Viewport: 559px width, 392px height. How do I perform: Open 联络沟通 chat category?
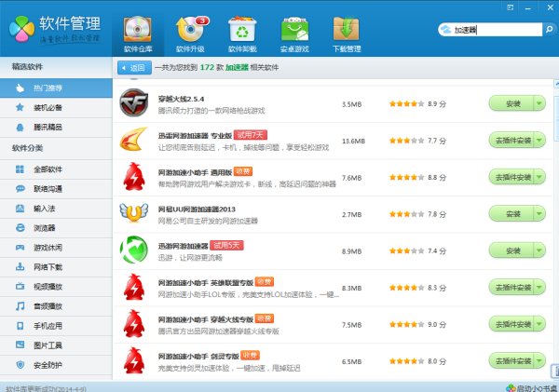click(x=56, y=189)
